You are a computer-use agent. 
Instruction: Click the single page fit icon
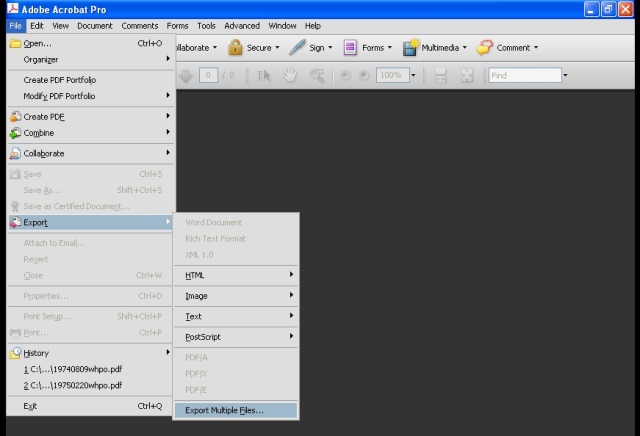(x=467, y=75)
